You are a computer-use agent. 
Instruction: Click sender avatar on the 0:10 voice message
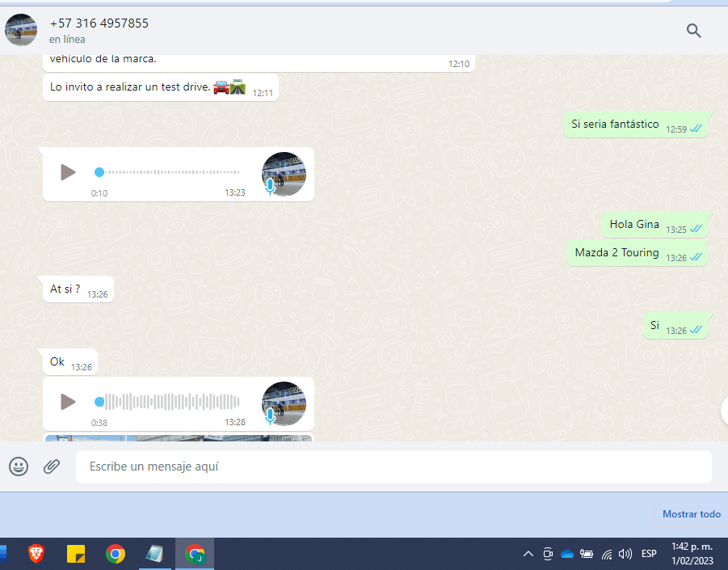284,174
